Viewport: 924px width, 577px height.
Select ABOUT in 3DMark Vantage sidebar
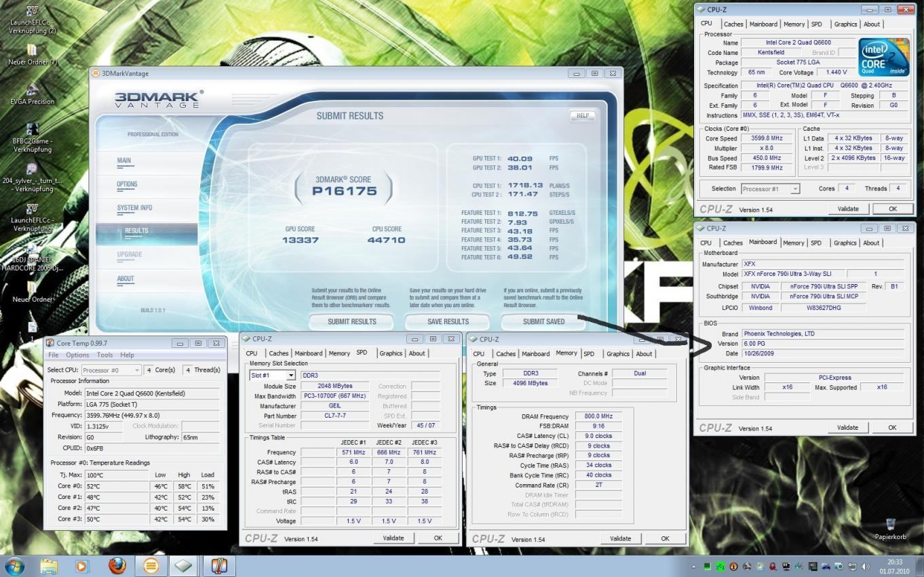pyautogui.click(x=126, y=279)
